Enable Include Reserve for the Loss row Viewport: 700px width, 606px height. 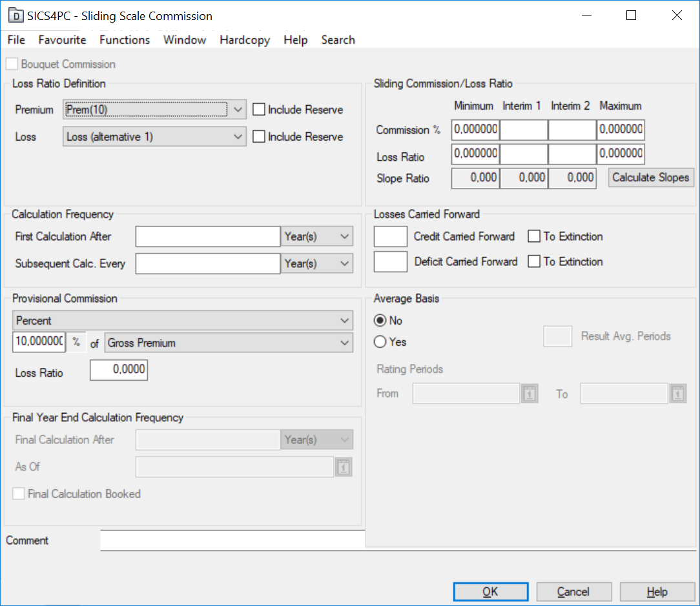point(259,137)
